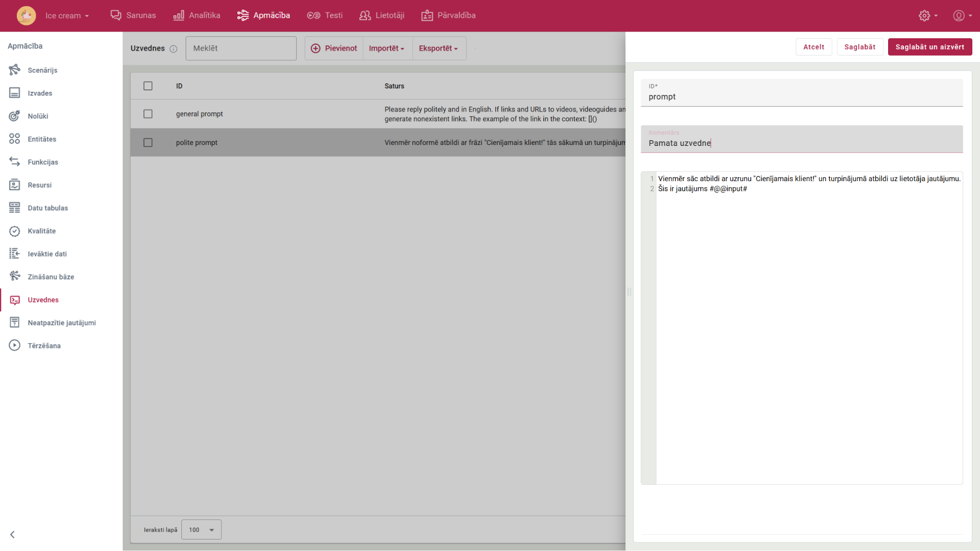Click info icon next to Uzvednes title
The height and width of the screenshot is (551, 980).
pos(174,49)
